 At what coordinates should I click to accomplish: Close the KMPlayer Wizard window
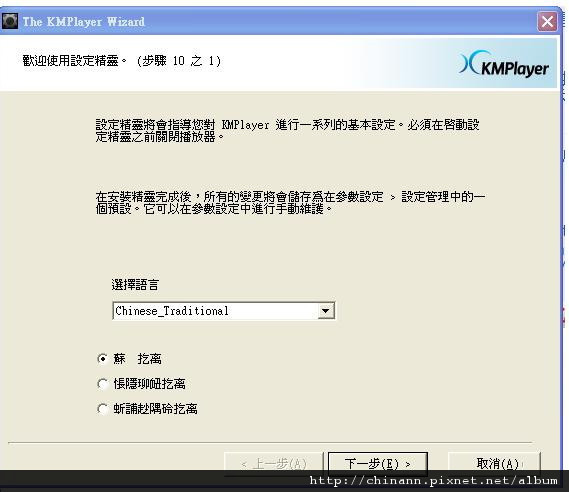click(547, 22)
